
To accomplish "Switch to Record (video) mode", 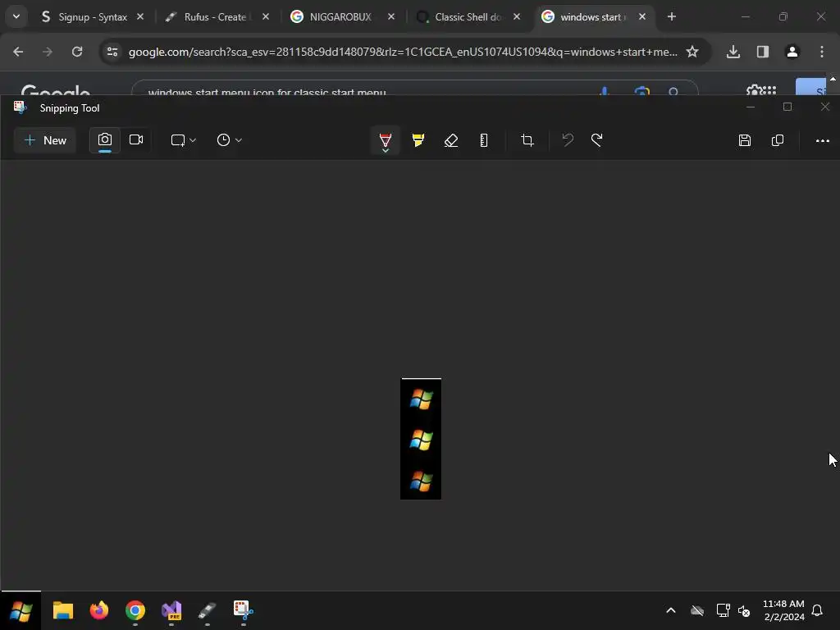I will tap(136, 140).
